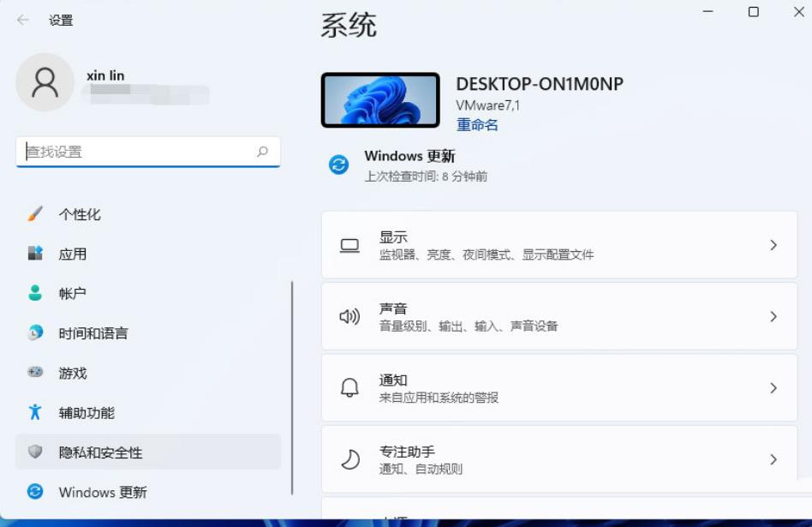
Task: Expand the 显示 (Display) settings row
Action: tap(557, 244)
